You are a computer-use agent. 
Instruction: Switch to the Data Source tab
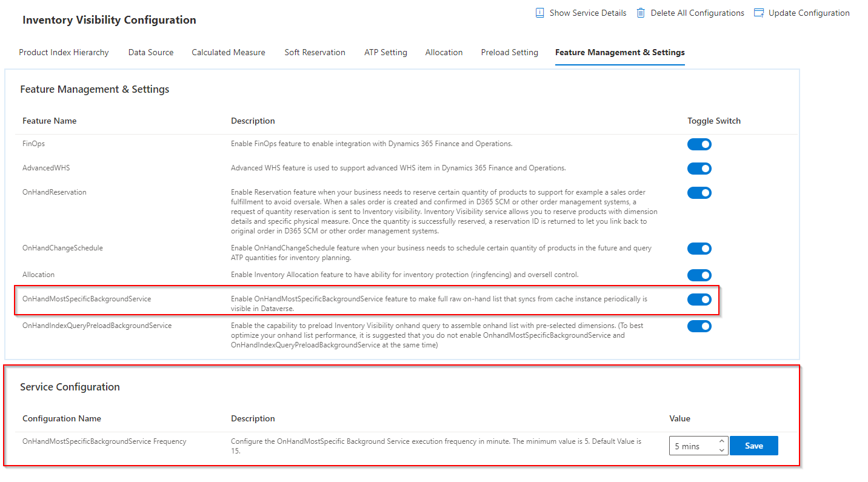[151, 52]
